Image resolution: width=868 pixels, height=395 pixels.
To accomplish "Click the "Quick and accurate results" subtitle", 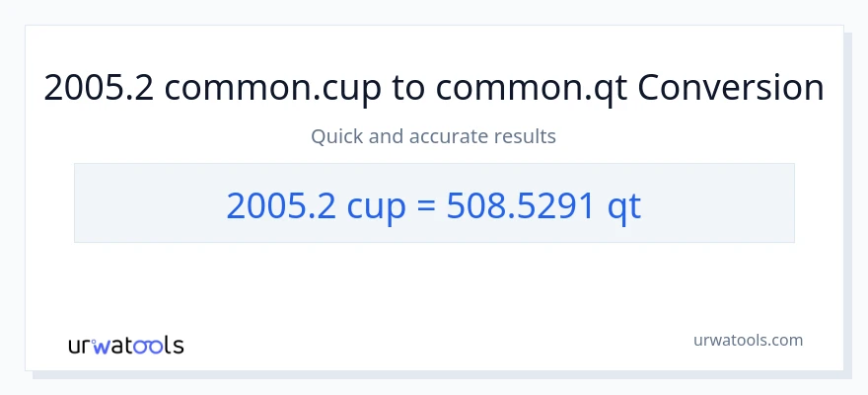I will 434,136.
